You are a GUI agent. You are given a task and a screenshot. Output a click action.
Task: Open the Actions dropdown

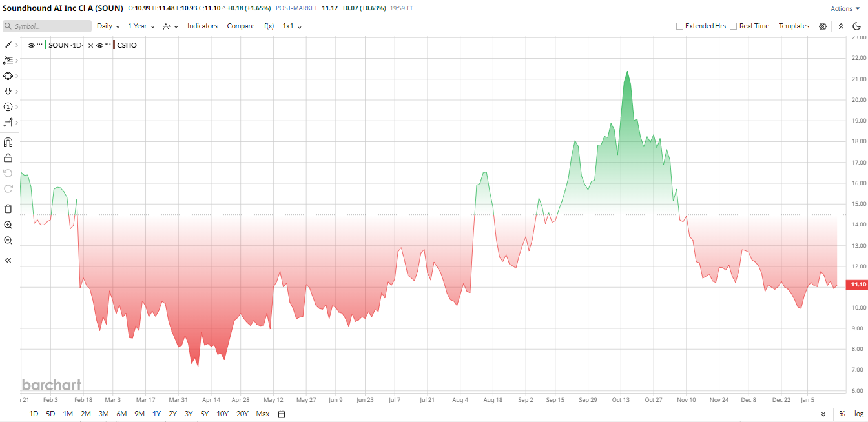845,9
